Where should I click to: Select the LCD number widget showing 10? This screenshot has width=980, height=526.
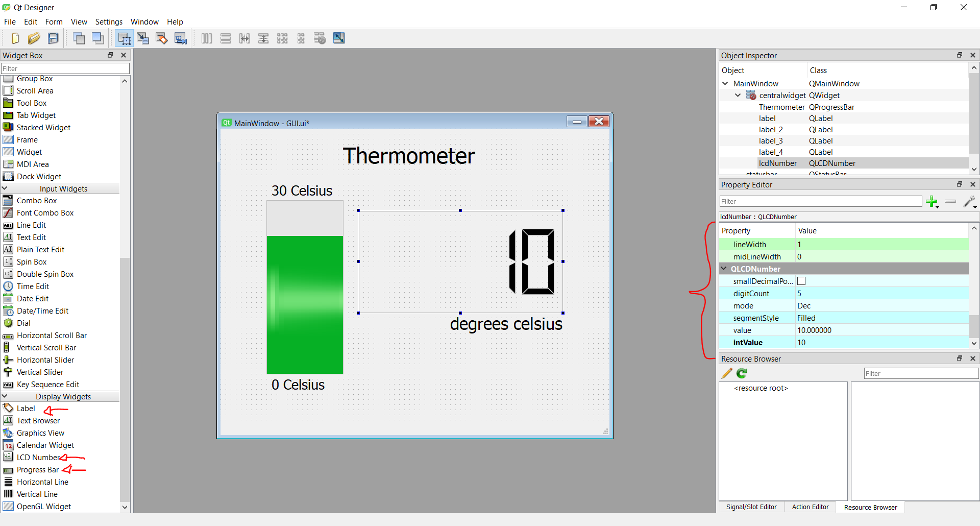[460, 261]
